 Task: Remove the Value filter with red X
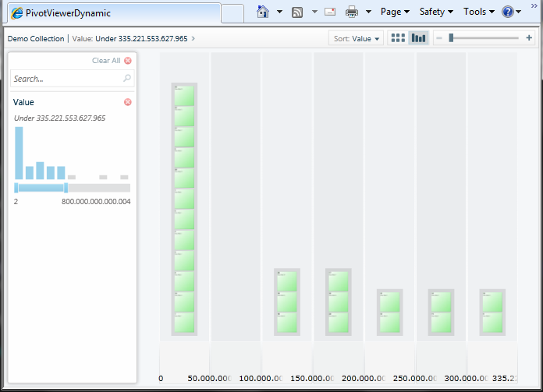pos(128,102)
